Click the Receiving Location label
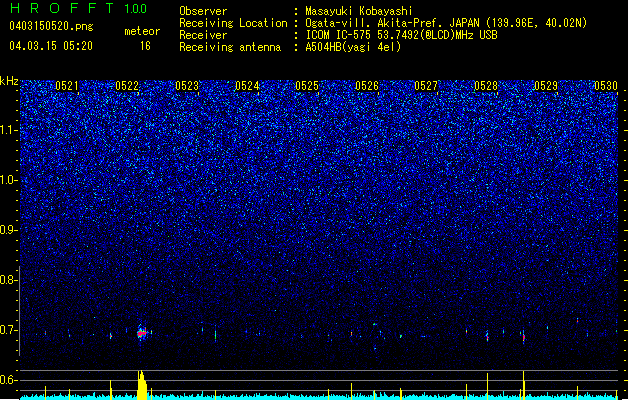The height and width of the screenshot is (400, 629). coord(233,23)
